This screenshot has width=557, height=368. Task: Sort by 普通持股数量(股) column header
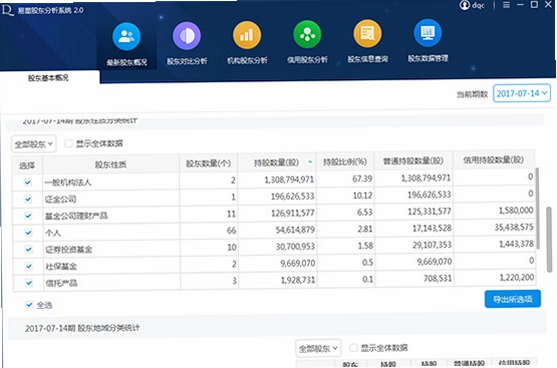pos(413,161)
